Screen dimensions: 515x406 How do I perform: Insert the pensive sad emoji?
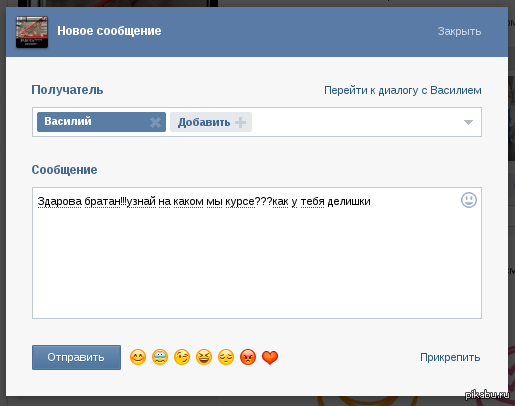[226, 357]
